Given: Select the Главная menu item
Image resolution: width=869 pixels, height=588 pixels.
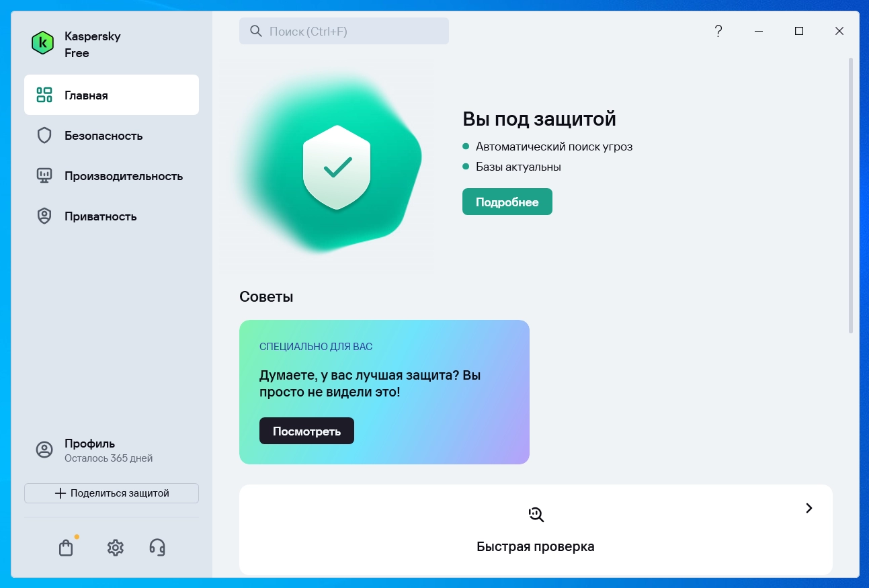Looking at the screenshot, I should tap(112, 95).
